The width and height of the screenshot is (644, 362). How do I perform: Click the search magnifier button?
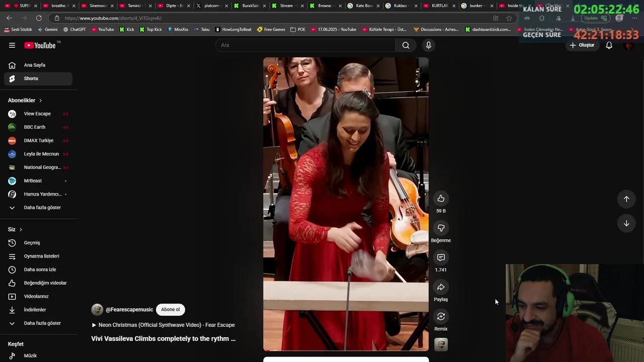point(406,45)
